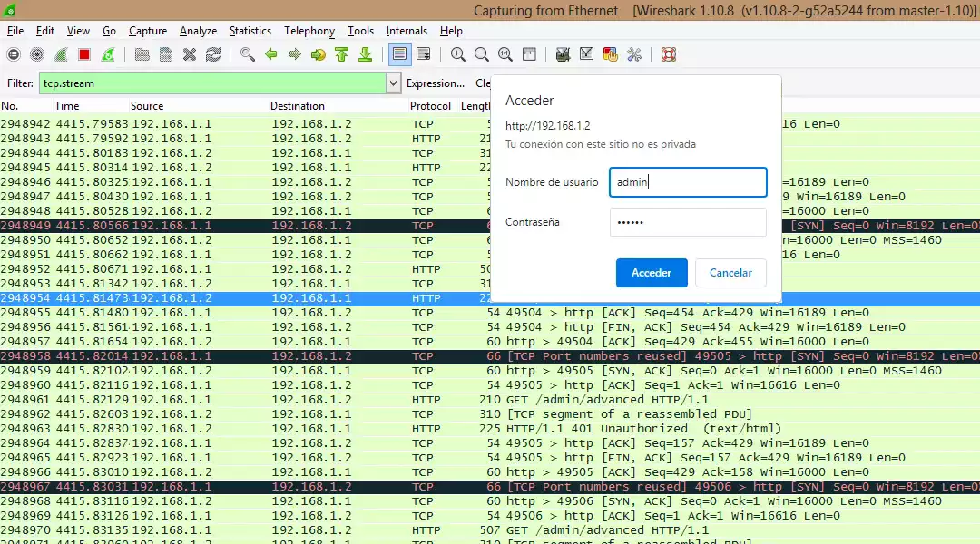Open the Telephony menu
980x544 pixels.
tap(309, 31)
